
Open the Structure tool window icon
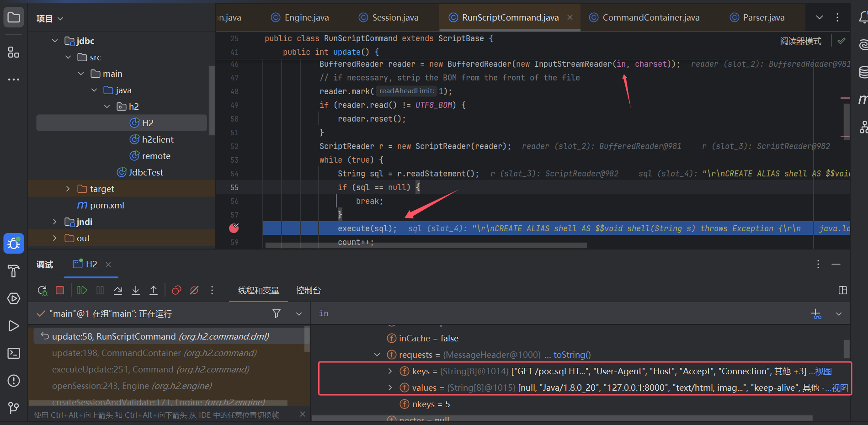pyautogui.click(x=14, y=52)
